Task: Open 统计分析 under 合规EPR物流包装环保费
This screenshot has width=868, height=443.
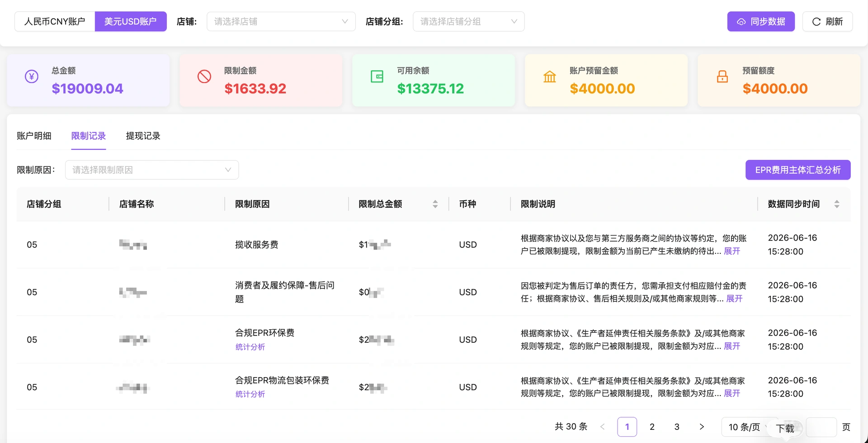Action: [x=250, y=394]
